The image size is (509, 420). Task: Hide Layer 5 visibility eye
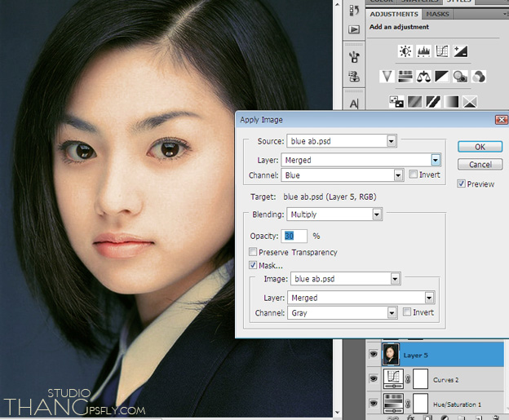pos(374,354)
